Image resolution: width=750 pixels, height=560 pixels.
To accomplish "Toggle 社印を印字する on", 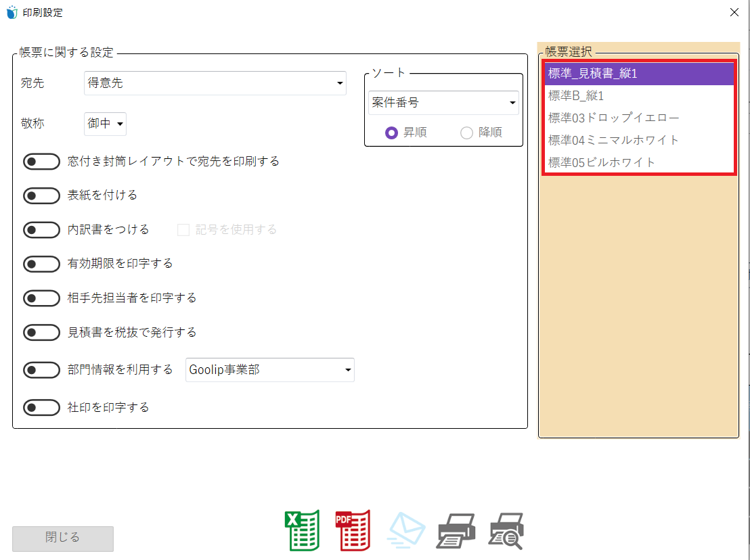I will (41, 407).
